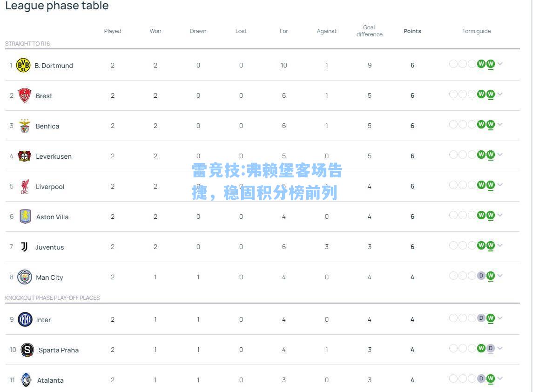This screenshot has width=533, height=392.
Task: Expand Juventus form guide chevron
Action: click(x=500, y=245)
